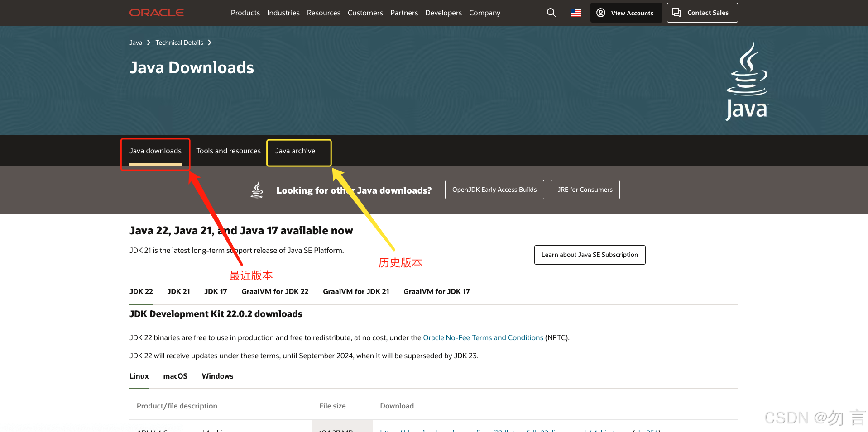
Task: Select the GraalVM for JDK 21 tab
Action: click(x=356, y=292)
